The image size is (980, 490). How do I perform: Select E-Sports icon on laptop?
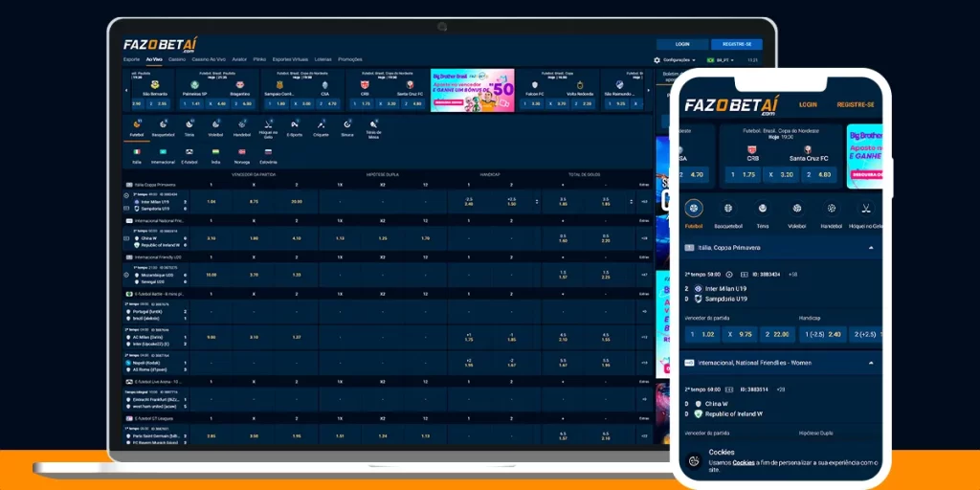295,124
